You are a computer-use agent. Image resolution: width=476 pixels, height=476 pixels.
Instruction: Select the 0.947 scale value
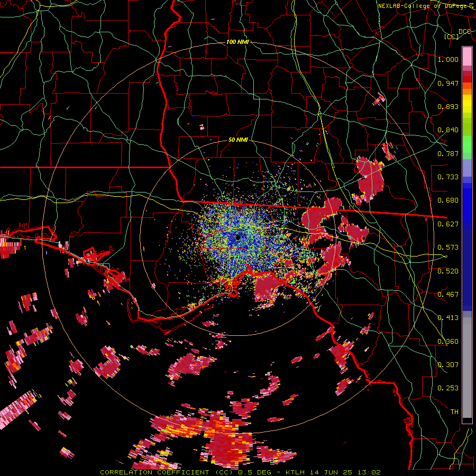pos(448,83)
